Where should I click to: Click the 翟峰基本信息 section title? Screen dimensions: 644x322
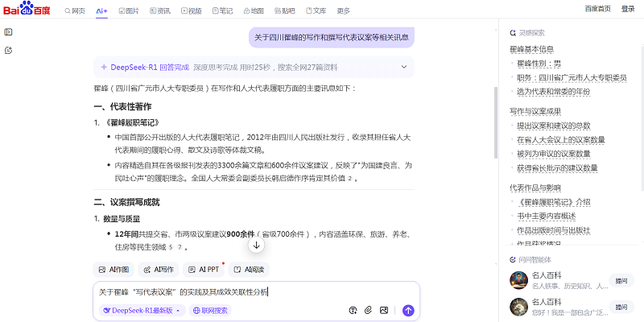(x=531, y=49)
